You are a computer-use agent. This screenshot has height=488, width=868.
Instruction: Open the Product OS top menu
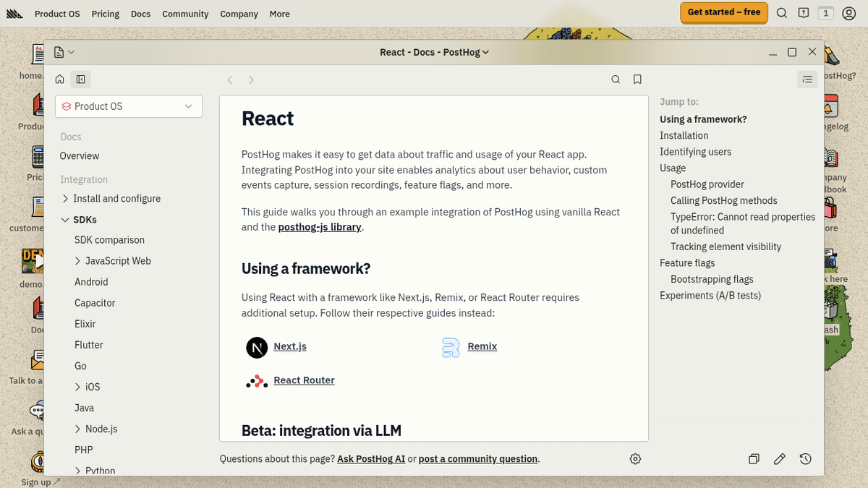(x=57, y=14)
